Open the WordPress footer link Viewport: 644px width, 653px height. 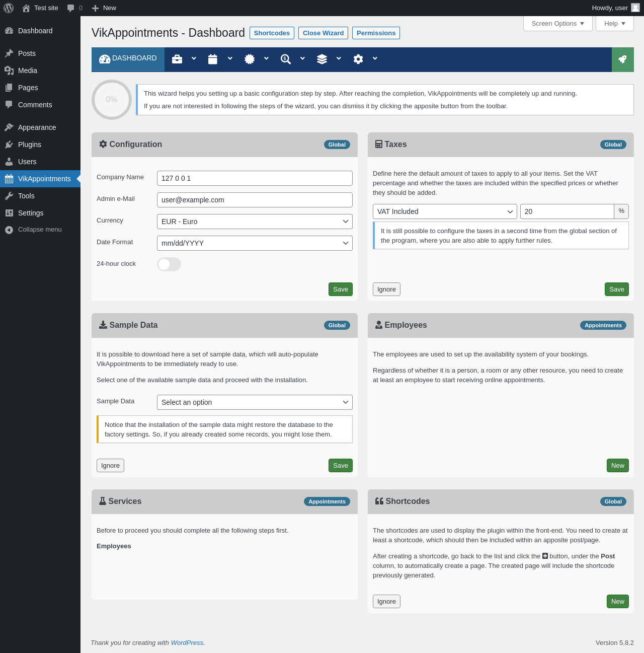coord(187,643)
